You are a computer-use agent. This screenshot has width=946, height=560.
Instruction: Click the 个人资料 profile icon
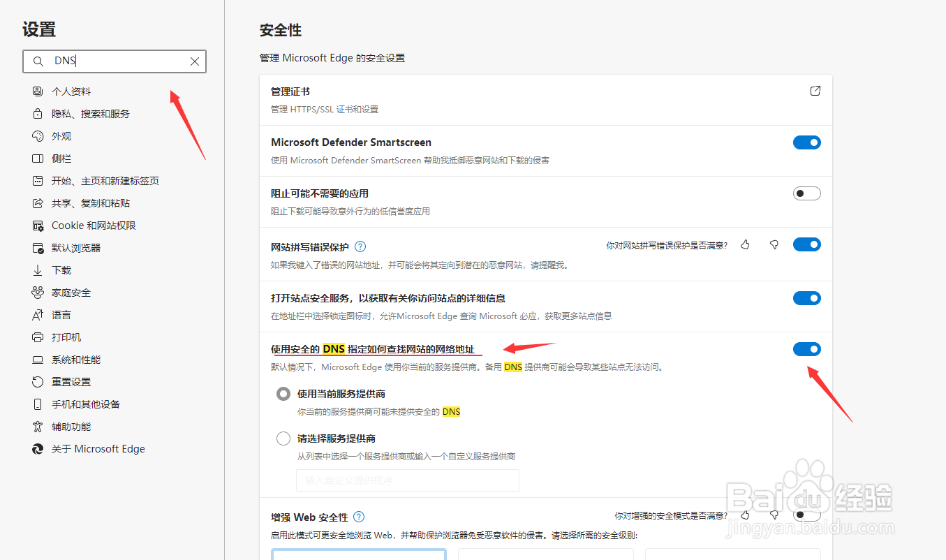click(x=38, y=91)
